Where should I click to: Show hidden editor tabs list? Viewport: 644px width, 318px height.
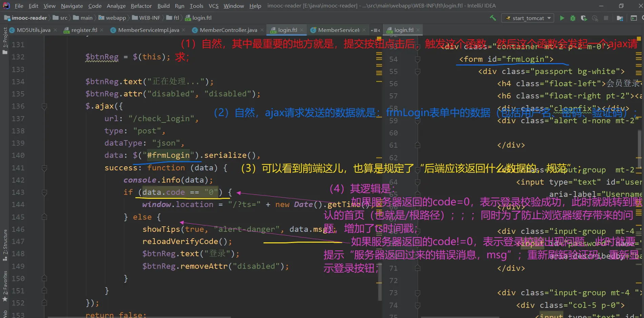pyautogui.click(x=376, y=30)
